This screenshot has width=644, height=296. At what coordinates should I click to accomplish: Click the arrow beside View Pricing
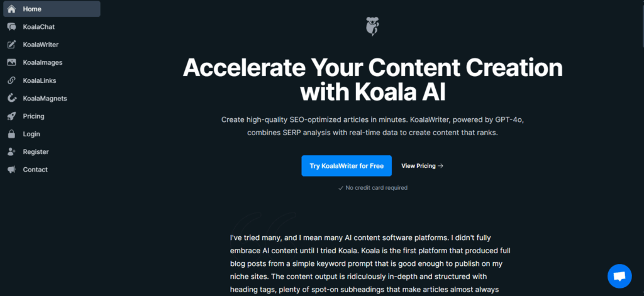(x=440, y=166)
